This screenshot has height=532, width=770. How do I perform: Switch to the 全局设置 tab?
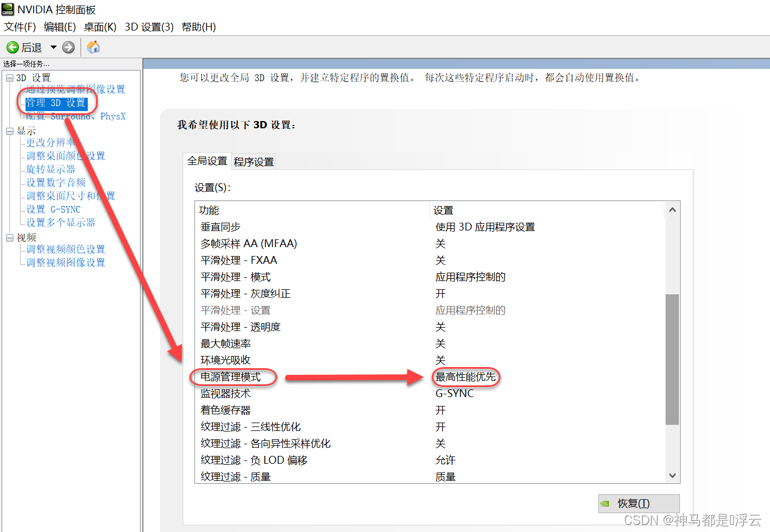coord(207,161)
